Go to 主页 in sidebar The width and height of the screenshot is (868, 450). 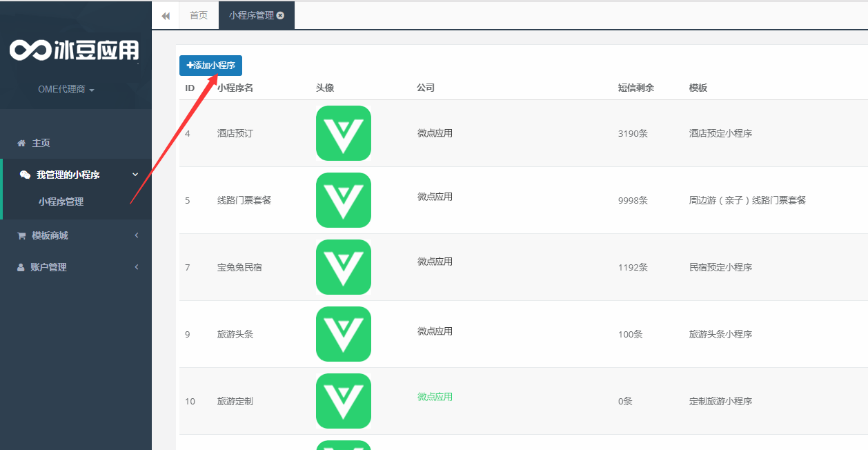pyautogui.click(x=41, y=143)
